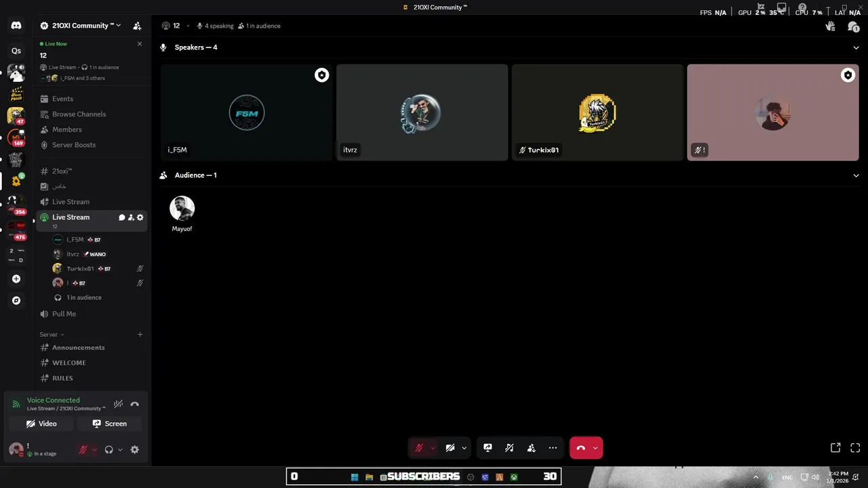Toggle camera in bottom control bar

pyautogui.click(x=450, y=448)
